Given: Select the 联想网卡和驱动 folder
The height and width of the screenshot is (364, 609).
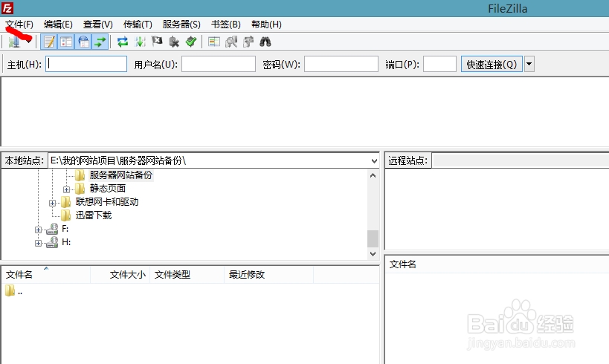Looking at the screenshot, I should (x=107, y=202).
